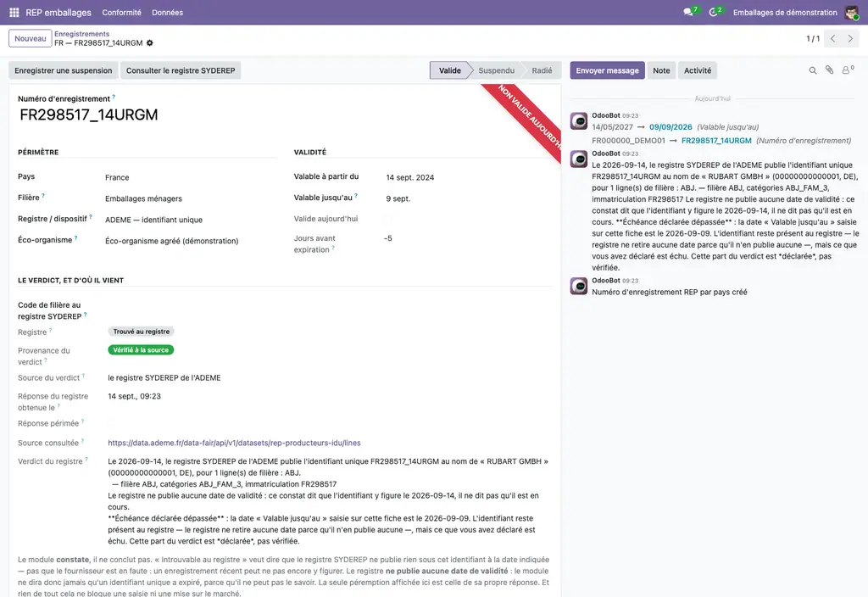The image size is (868, 597).
Task: Set status to Suspendu
Action: tap(496, 70)
